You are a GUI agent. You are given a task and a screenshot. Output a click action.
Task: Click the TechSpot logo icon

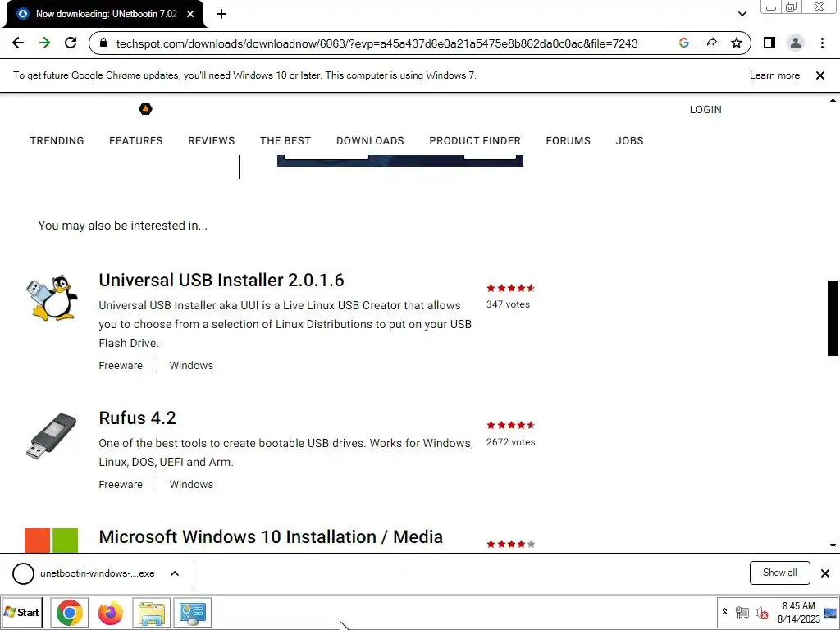coord(146,109)
